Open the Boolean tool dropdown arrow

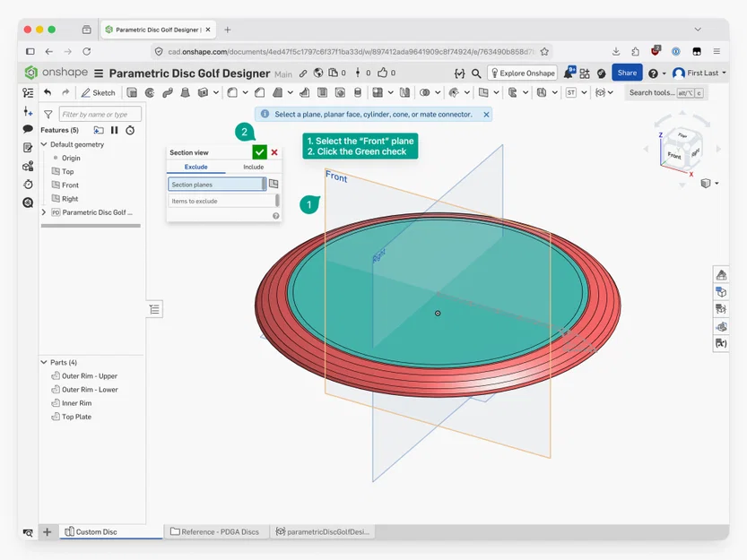pyautogui.click(x=438, y=93)
